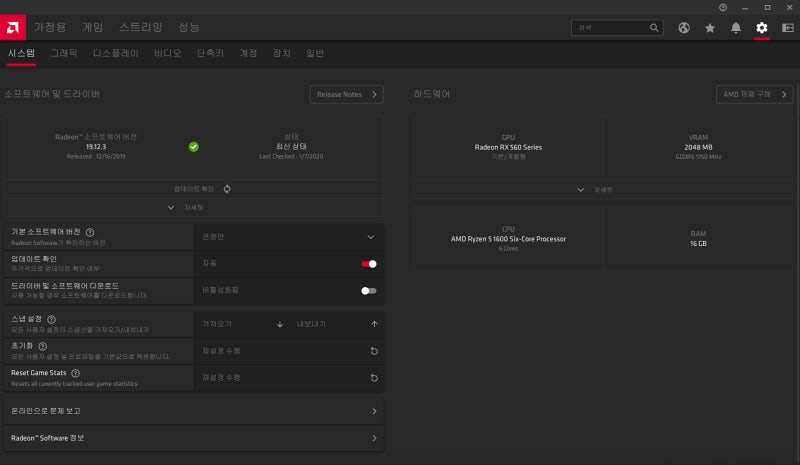Switch to the 디스플레이 tab

click(x=116, y=53)
